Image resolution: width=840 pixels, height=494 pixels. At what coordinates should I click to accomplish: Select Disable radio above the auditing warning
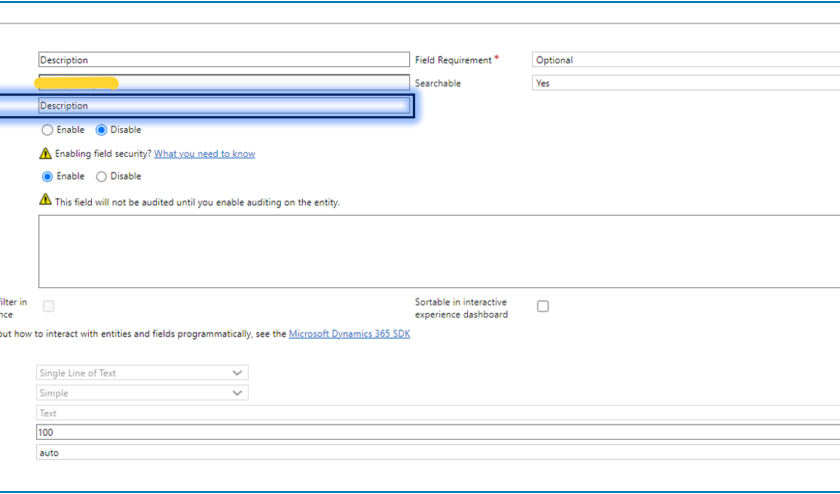(x=101, y=177)
